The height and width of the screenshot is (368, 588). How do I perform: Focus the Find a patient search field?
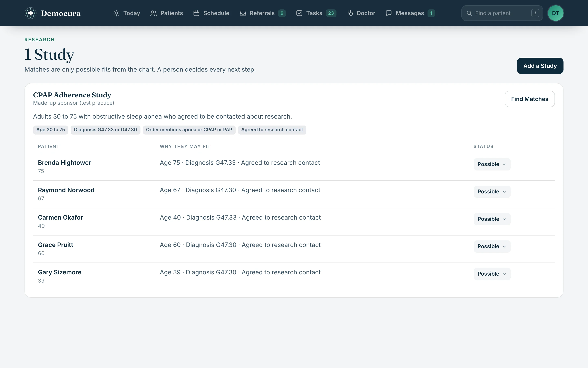502,13
